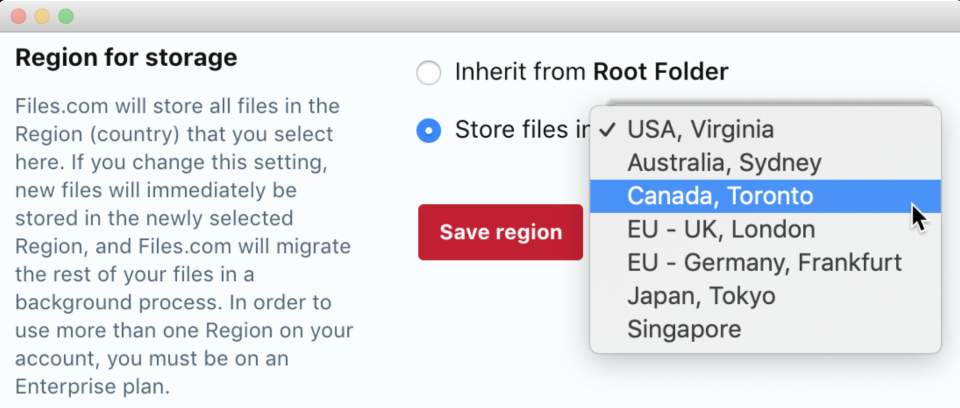The width and height of the screenshot is (960, 408).
Task: Close the window with the red button
Action: point(18,16)
